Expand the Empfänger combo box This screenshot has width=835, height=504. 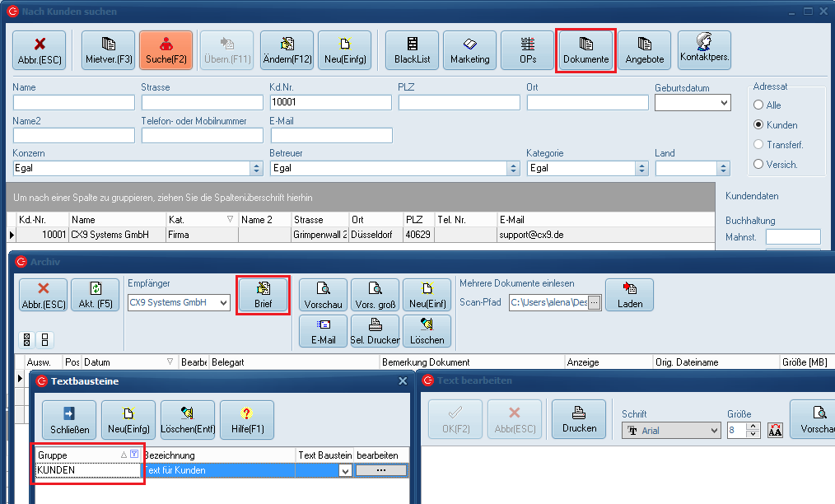[x=222, y=303]
